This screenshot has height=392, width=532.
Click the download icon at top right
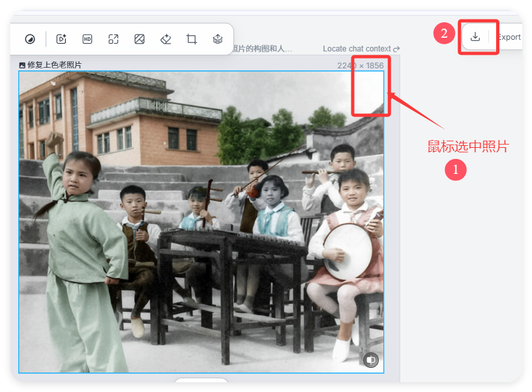[475, 36]
